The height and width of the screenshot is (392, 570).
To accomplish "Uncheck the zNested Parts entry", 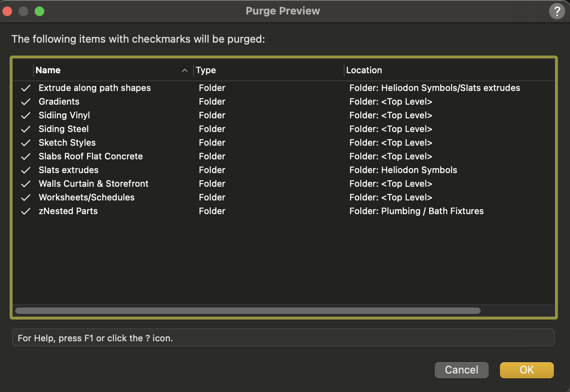I will 25,211.
